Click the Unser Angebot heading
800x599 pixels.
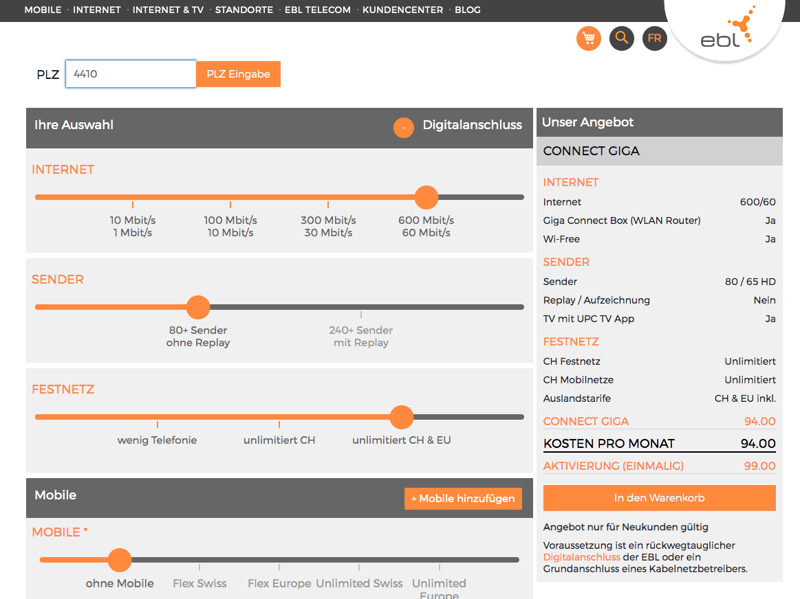(x=588, y=122)
